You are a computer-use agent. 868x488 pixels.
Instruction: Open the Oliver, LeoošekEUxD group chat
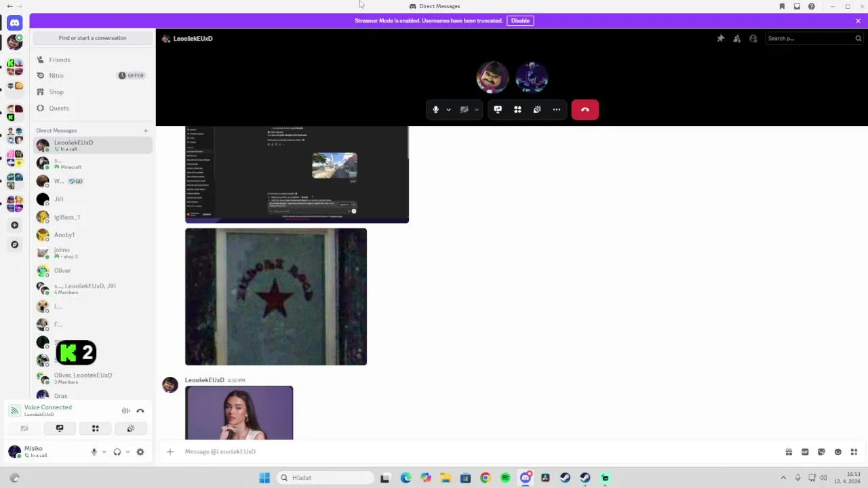coord(92,378)
